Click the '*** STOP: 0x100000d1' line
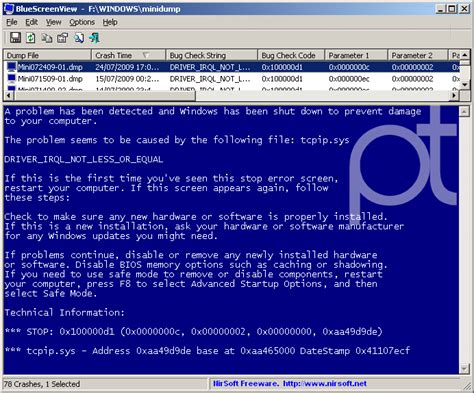The image size is (474, 393). [x=193, y=332]
